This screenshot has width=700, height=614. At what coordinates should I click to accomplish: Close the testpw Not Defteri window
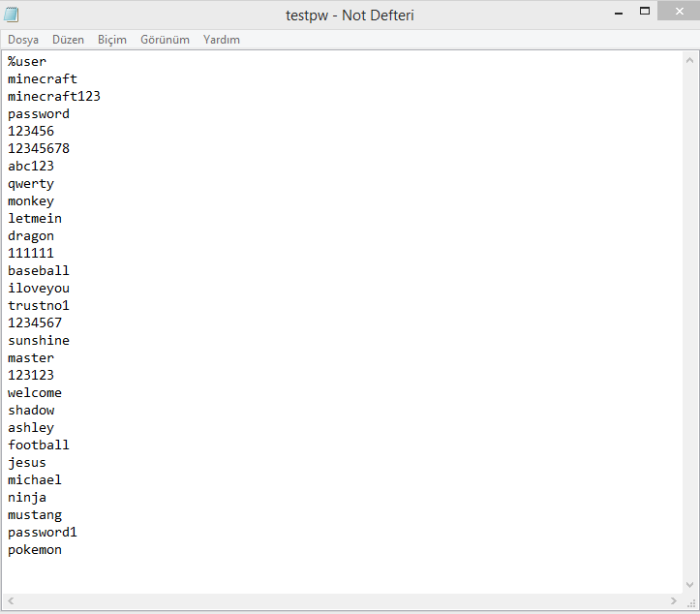click(679, 11)
